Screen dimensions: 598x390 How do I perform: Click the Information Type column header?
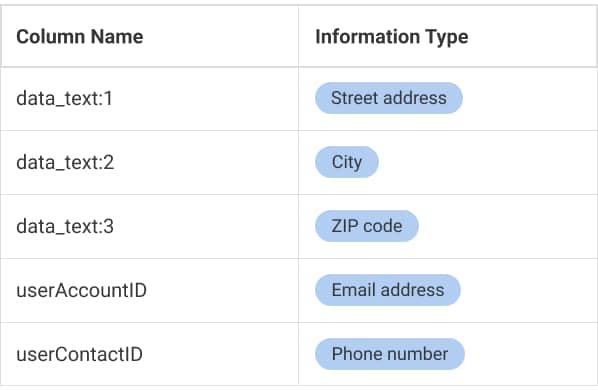pos(392,37)
